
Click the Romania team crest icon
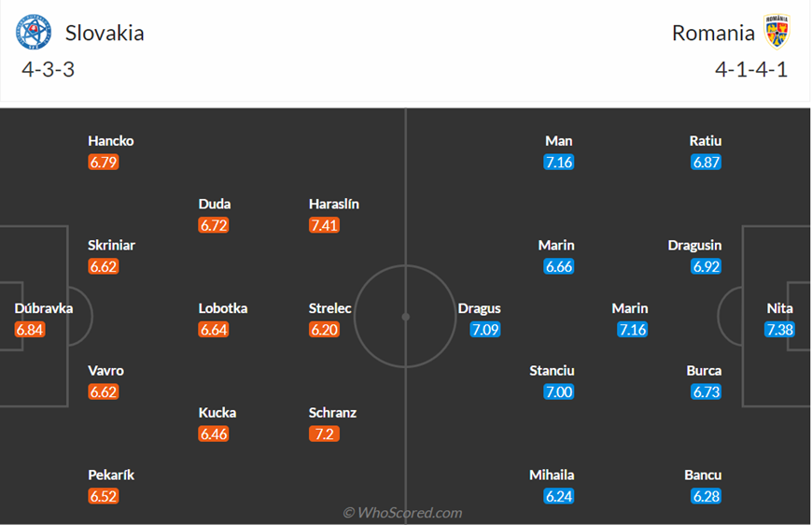[777, 32]
